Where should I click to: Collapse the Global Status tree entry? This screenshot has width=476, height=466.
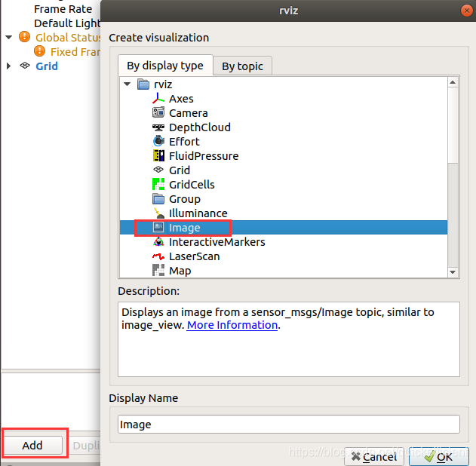point(9,37)
